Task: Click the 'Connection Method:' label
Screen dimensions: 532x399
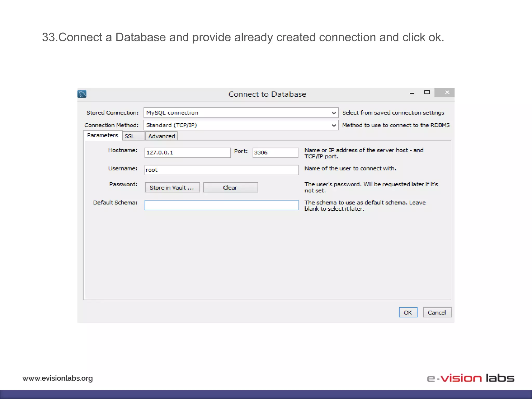Action: 111,125
